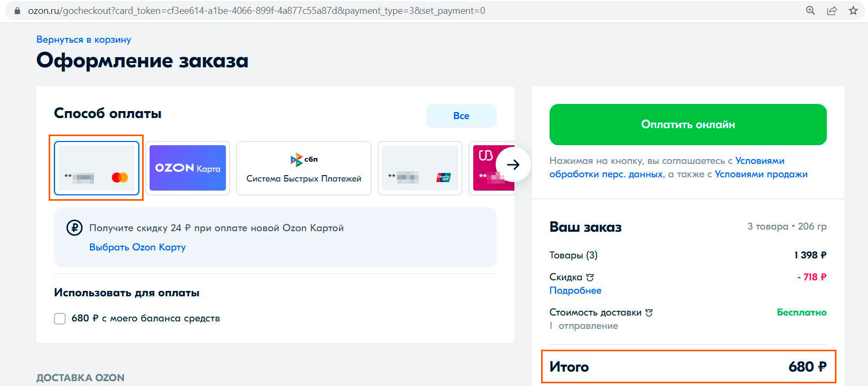868x386 pixels.
Task: Click the Итого 680 ₽ total amount
Action: 689,367
